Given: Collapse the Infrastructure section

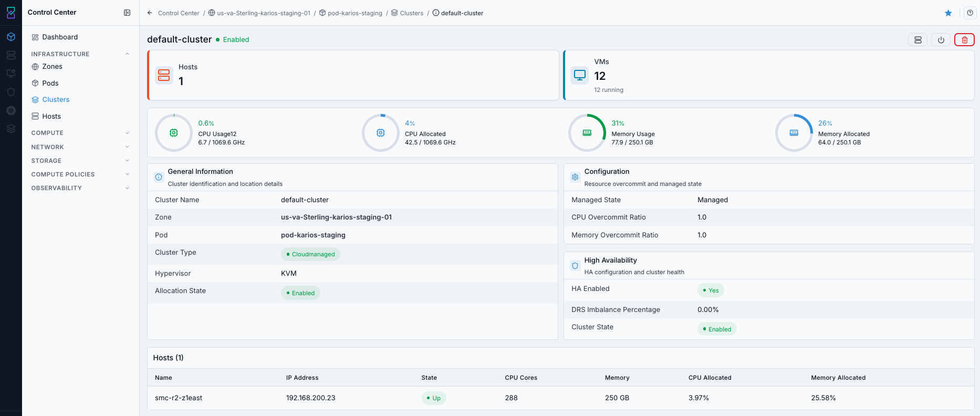Looking at the screenshot, I should click(127, 54).
